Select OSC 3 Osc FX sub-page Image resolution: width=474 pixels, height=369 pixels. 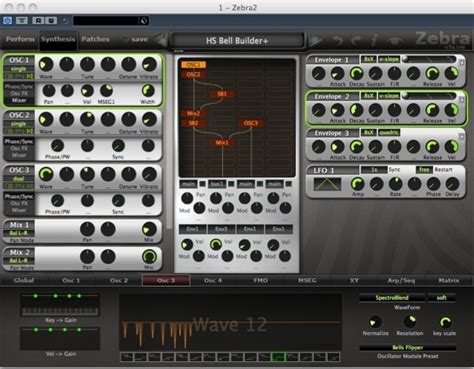[x=19, y=203]
